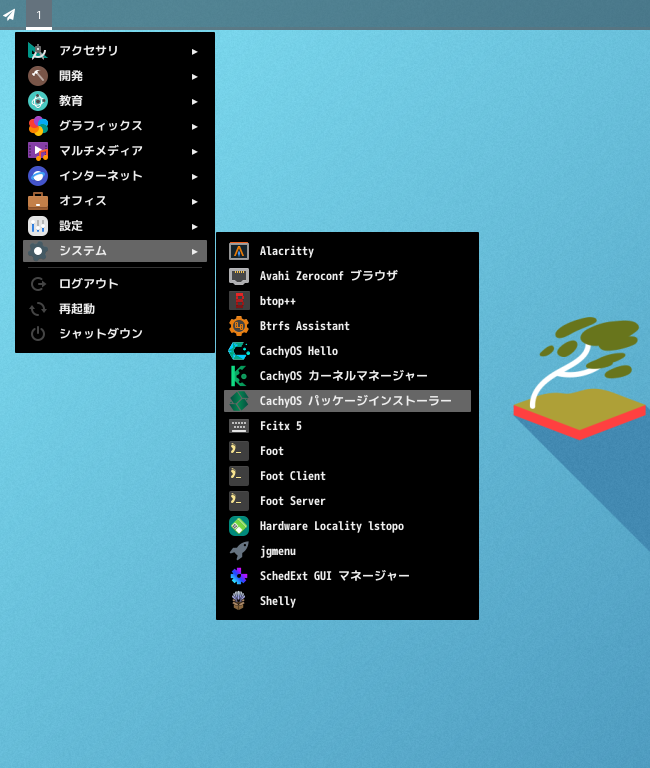Click the オフィス briefcase icon

(x=38, y=201)
